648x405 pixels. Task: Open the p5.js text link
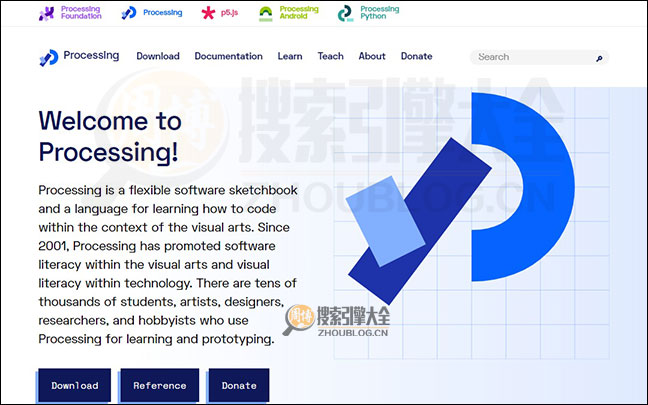(229, 13)
